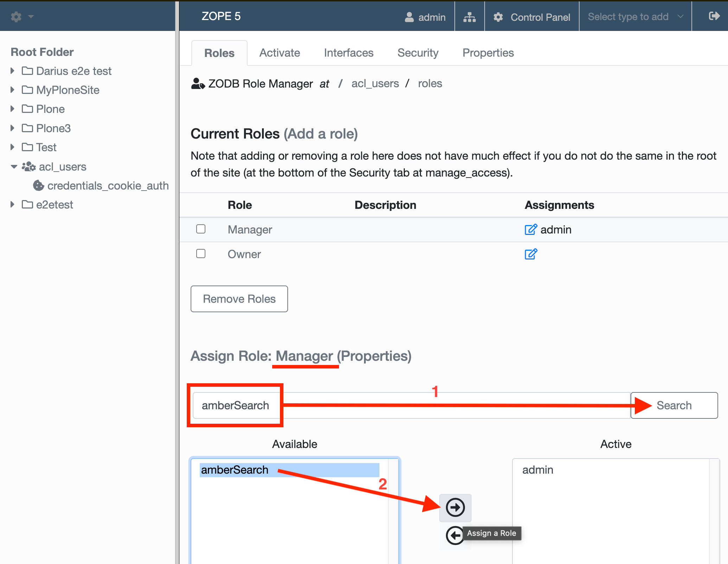
Task: Expand the Plone folder arrow
Action: (x=12, y=109)
